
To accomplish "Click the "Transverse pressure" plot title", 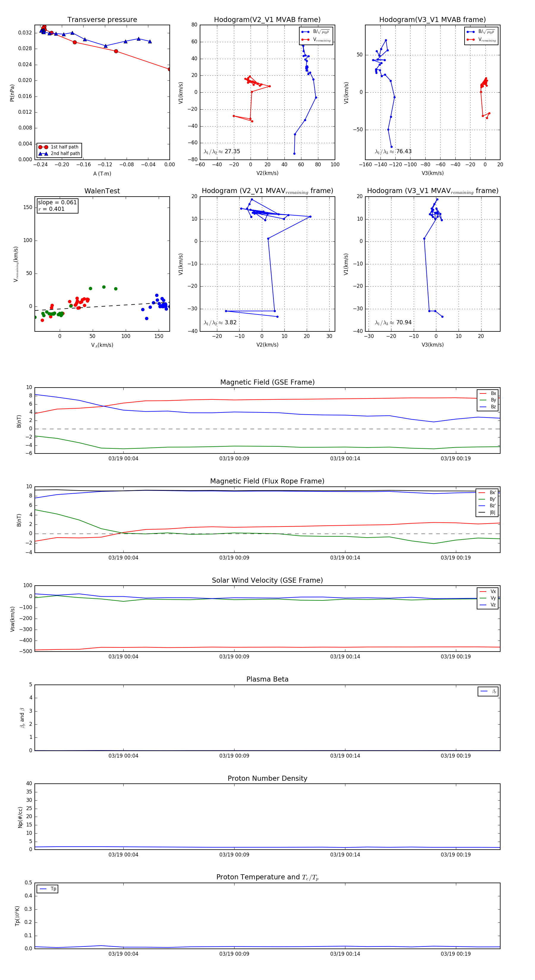I will (102, 20).
